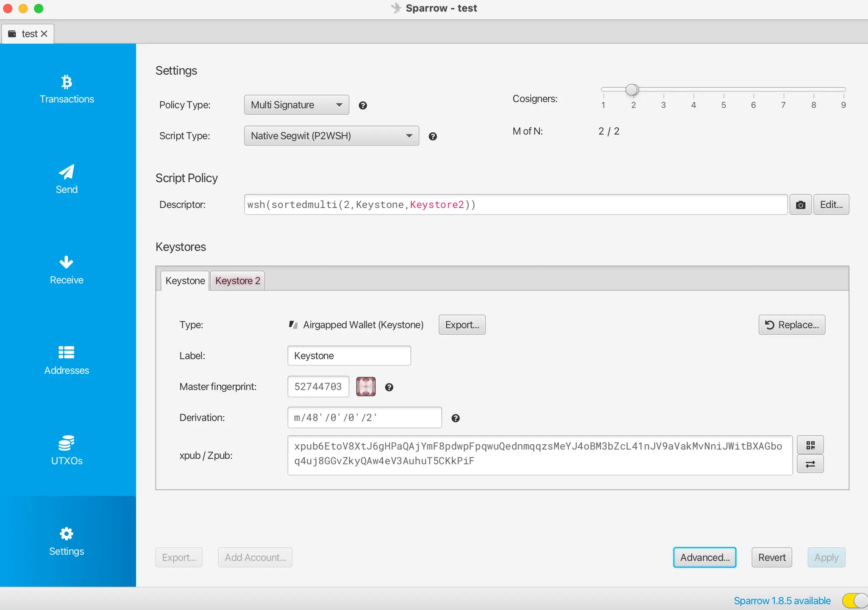Click the camera scan descriptor icon
Image resolution: width=868 pixels, height=610 pixels.
pyautogui.click(x=800, y=205)
